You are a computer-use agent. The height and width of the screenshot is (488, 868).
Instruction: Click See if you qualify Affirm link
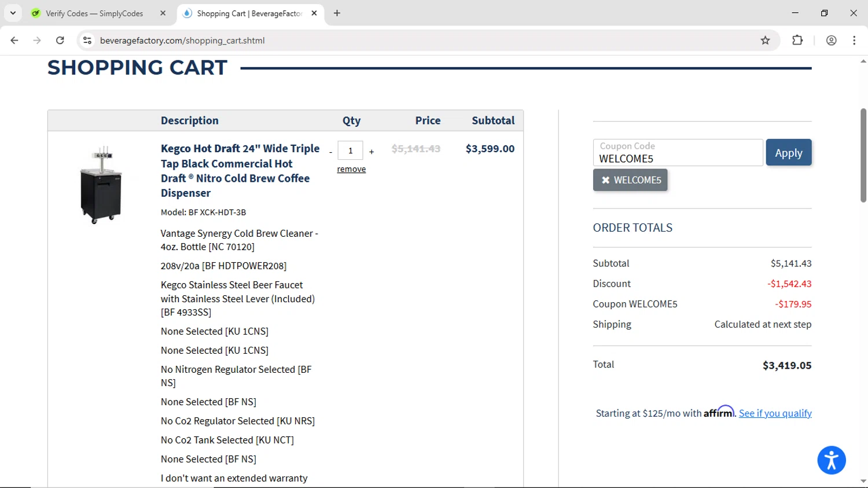[x=775, y=413]
